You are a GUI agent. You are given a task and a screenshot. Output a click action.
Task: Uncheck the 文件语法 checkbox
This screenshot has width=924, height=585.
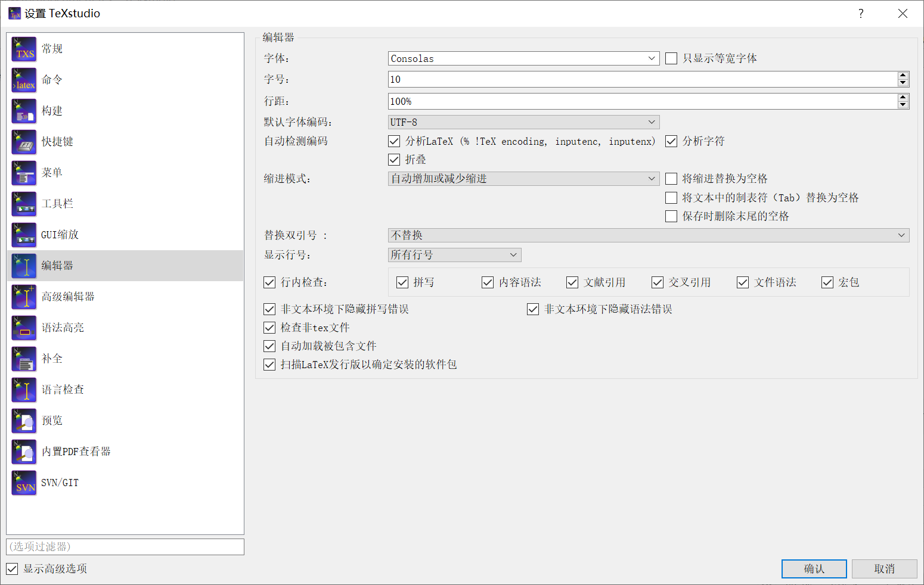[x=743, y=282]
